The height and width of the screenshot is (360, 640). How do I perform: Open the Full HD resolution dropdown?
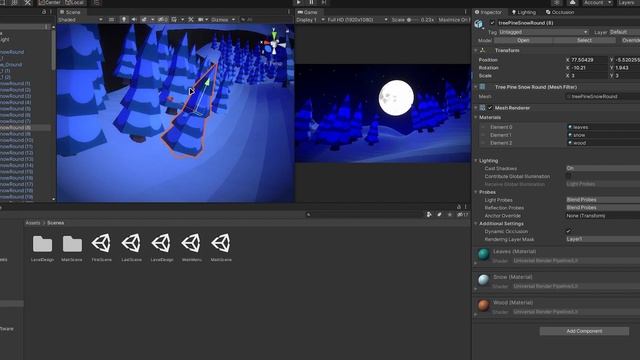tap(358, 20)
